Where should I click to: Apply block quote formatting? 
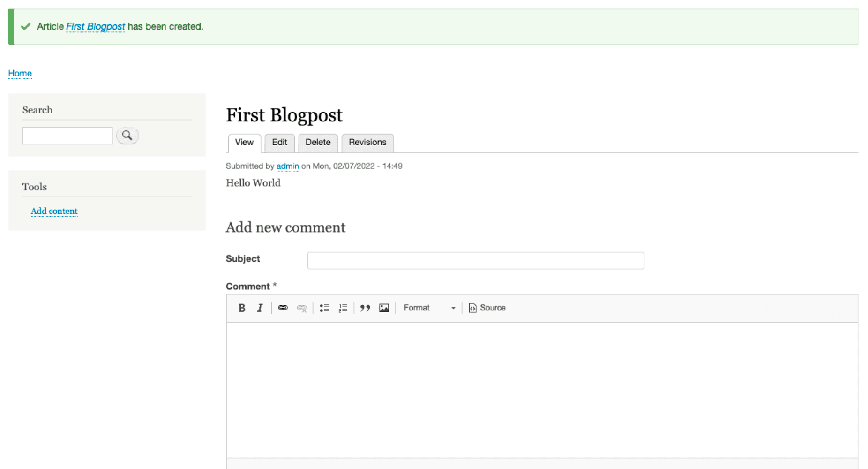pos(365,308)
